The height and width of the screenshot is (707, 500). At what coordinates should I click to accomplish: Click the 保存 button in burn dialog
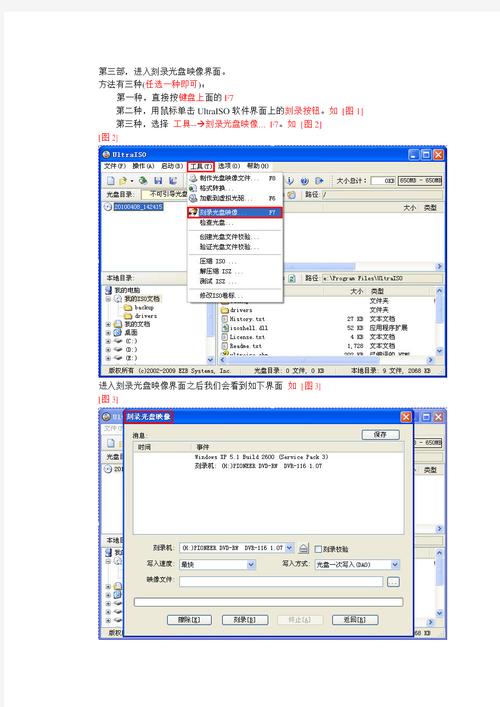380,435
